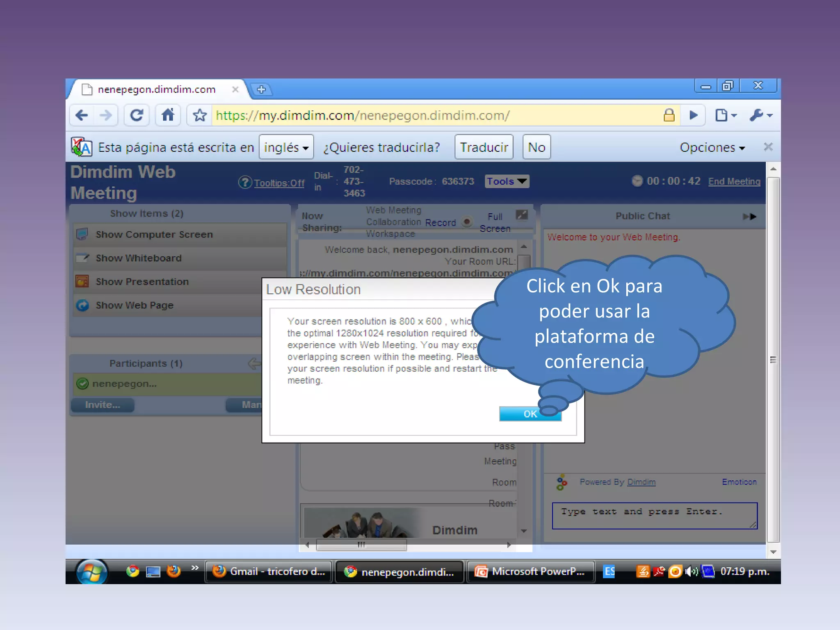
Task: Open the page menu dropdown
Action: pos(726,115)
